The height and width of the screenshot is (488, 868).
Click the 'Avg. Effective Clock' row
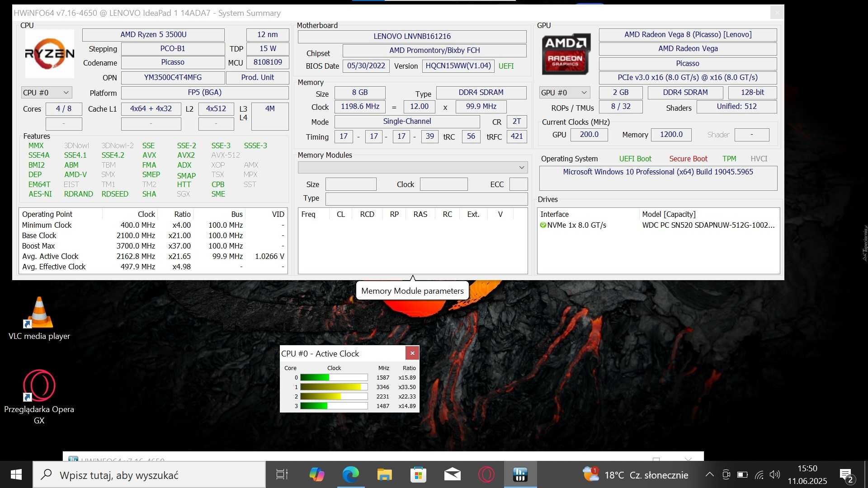[x=153, y=267]
